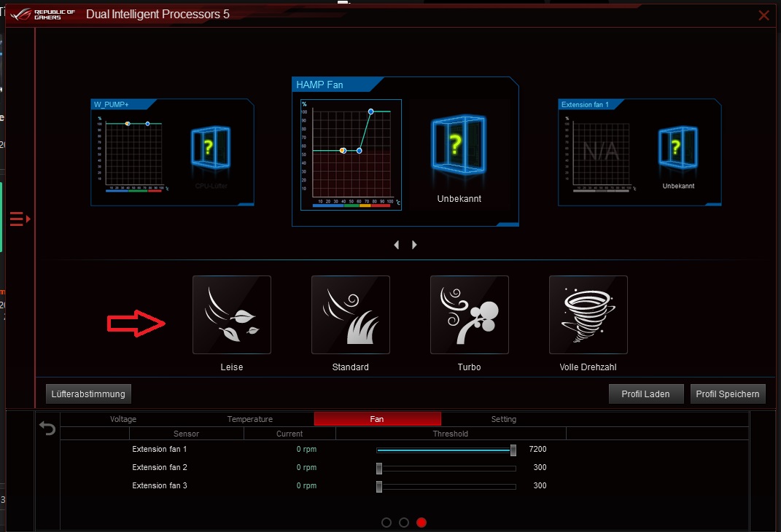
Task: Click the HAMP Fan unknown fan cube icon
Action: pyautogui.click(x=459, y=145)
